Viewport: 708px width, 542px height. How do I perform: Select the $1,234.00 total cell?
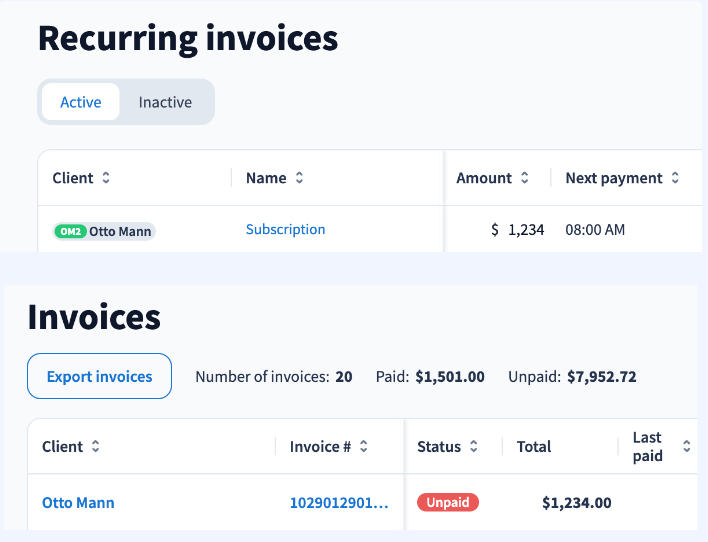click(576, 503)
